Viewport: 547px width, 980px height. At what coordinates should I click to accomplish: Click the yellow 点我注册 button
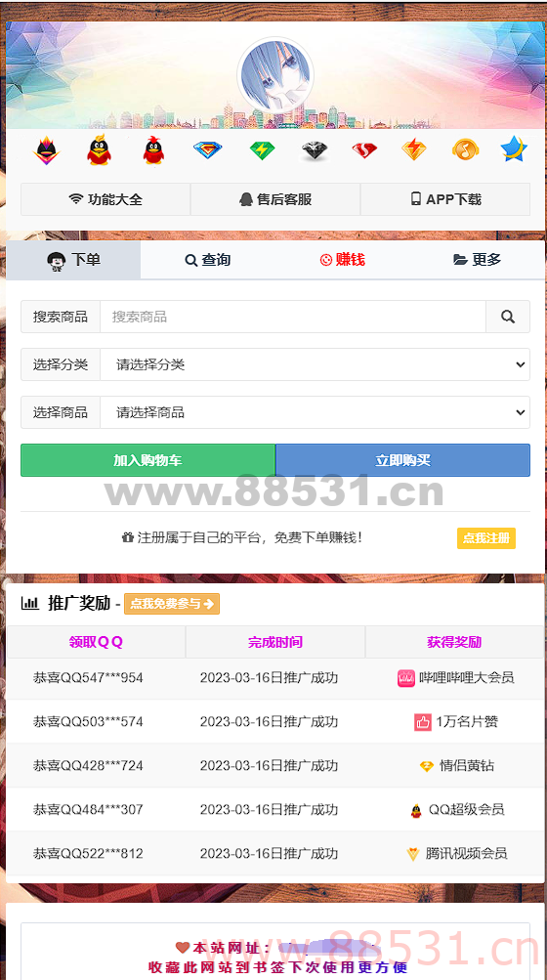click(486, 538)
